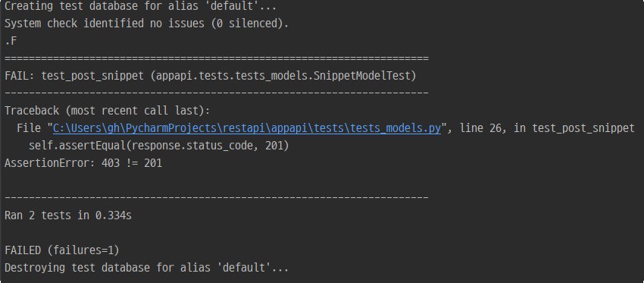Click dashed separator below the FAIL header
Screen dimensions: 644x283
(x=217, y=93)
